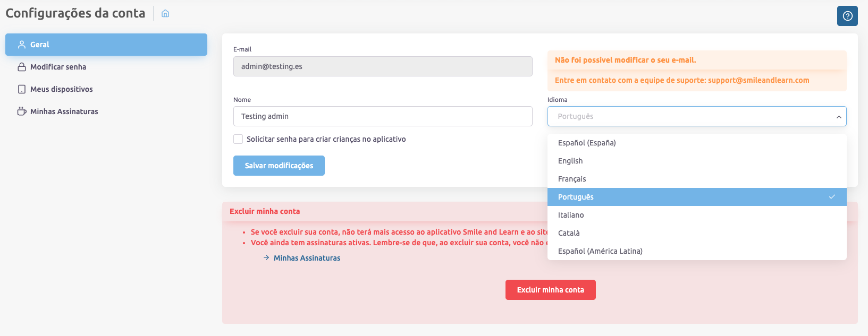The width and height of the screenshot is (868, 336).
Task: Click the user icon next to Geral
Action: [22, 45]
